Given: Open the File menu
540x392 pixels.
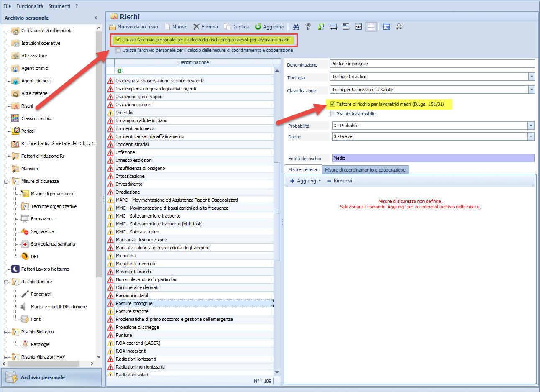Looking at the screenshot, I should (7, 6).
